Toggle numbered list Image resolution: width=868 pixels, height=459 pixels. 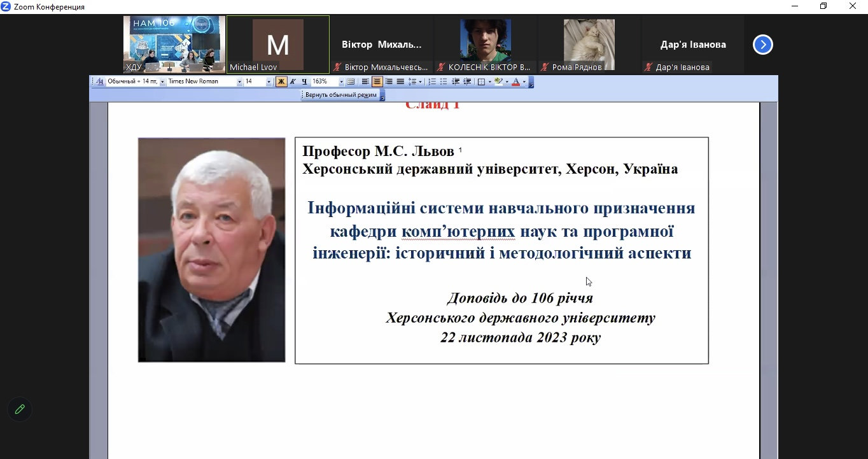pos(431,81)
